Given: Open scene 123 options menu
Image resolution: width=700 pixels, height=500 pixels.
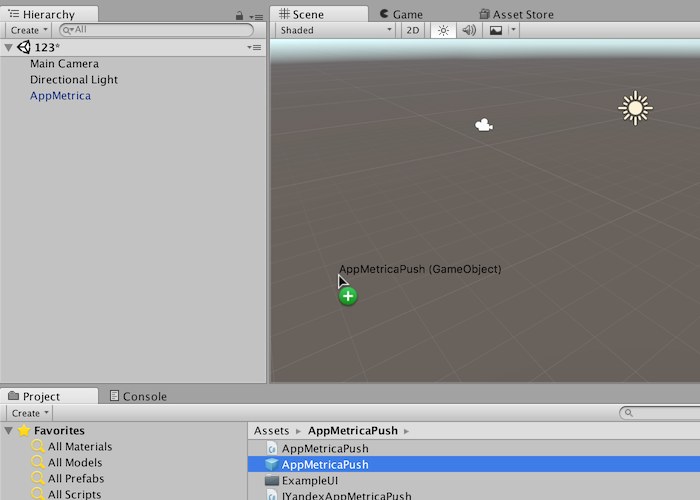Looking at the screenshot, I should [254, 47].
